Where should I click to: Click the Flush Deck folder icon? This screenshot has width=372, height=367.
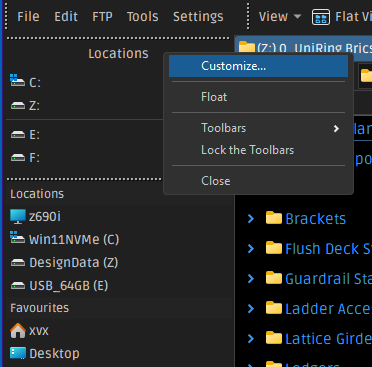[274, 248]
